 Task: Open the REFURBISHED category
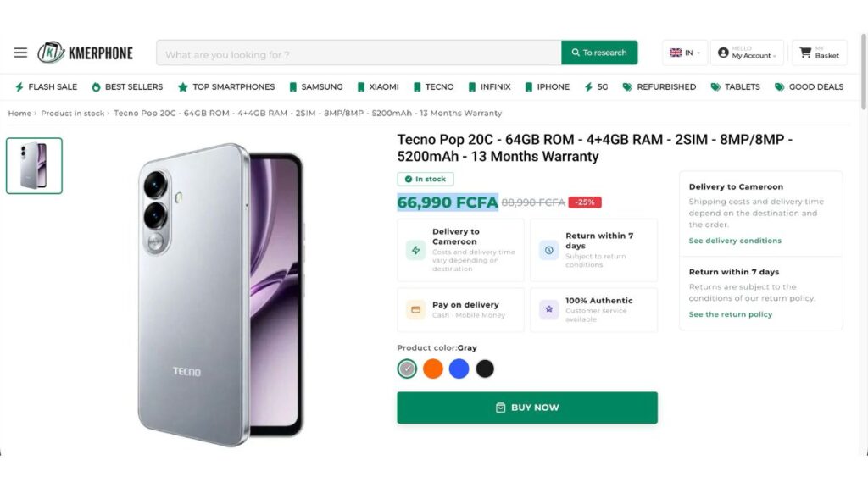click(659, 87)
